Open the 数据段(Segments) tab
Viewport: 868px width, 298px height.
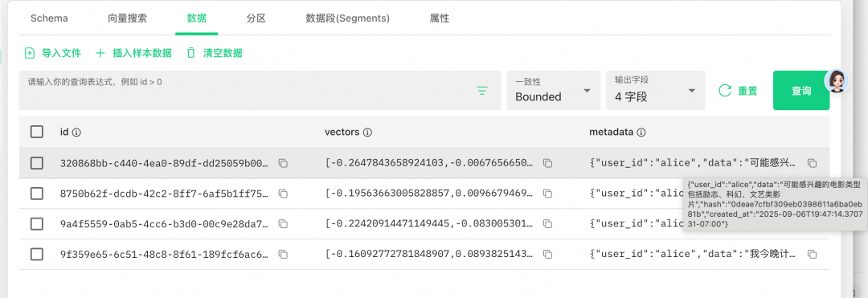tap(348, 18)
